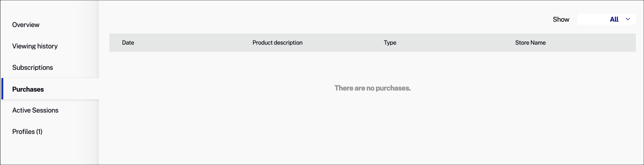Viewport: 644px width, 165px height.
Task: Click the Show label next to filter
Action: tap(561, 19)
